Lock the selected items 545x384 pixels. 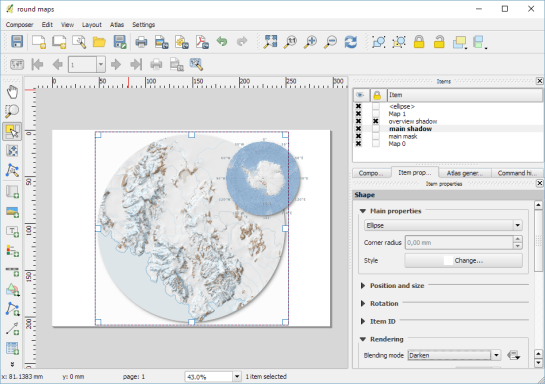(x=419, y=42)
